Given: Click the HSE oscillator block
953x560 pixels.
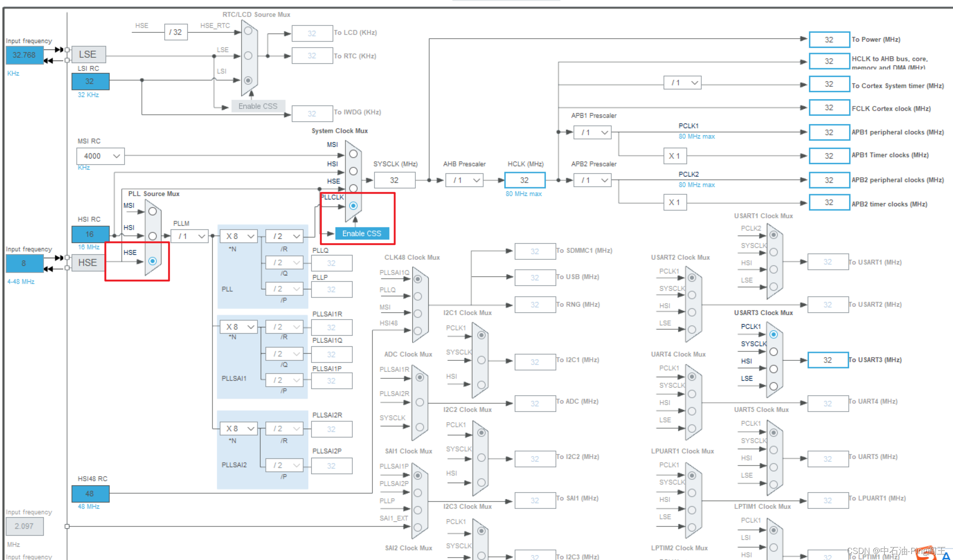Looking at the screenshot, I should pos(88,263).
